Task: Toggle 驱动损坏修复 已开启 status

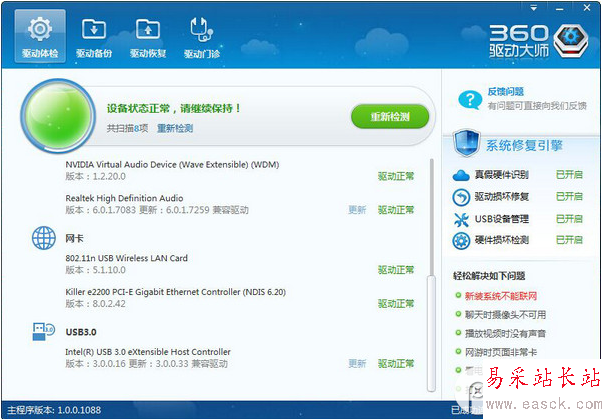Action: (x=570, y=197)
